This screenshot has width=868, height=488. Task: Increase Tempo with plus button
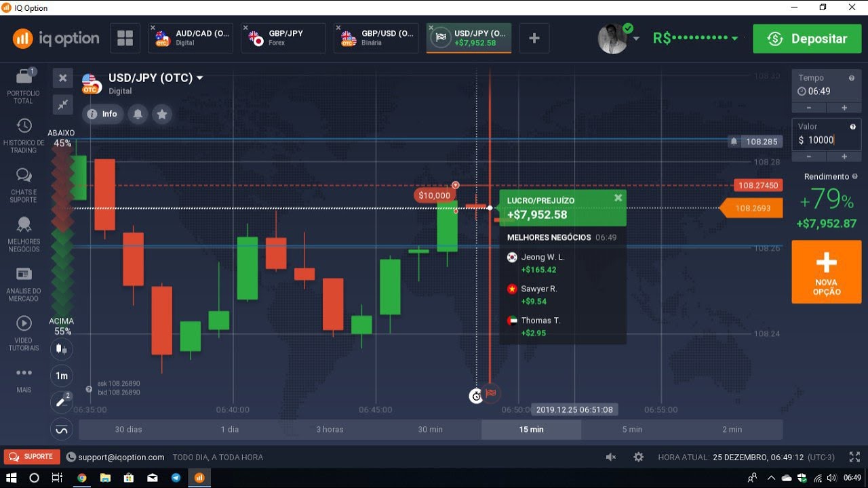point(844,108)
